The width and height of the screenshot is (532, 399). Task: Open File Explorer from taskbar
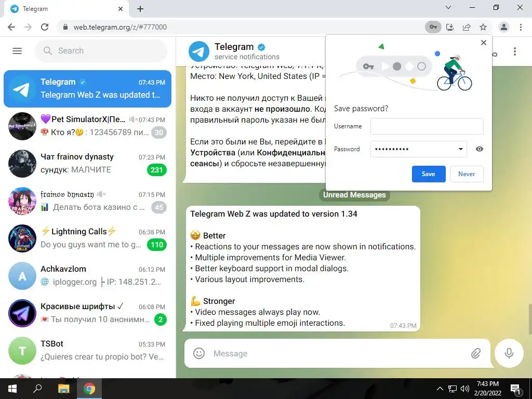point(63,389)
